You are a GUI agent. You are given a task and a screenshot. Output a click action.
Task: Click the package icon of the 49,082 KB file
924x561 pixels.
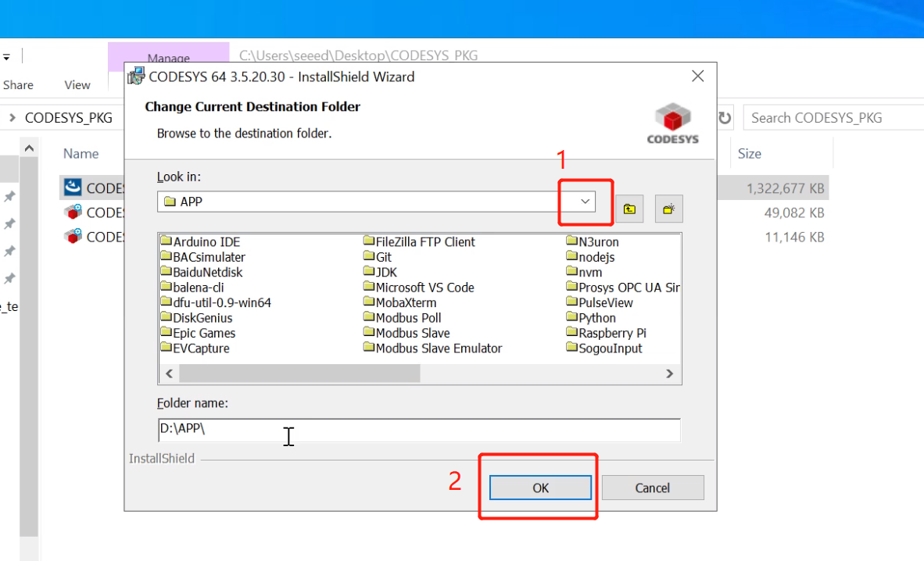[73, 212]
